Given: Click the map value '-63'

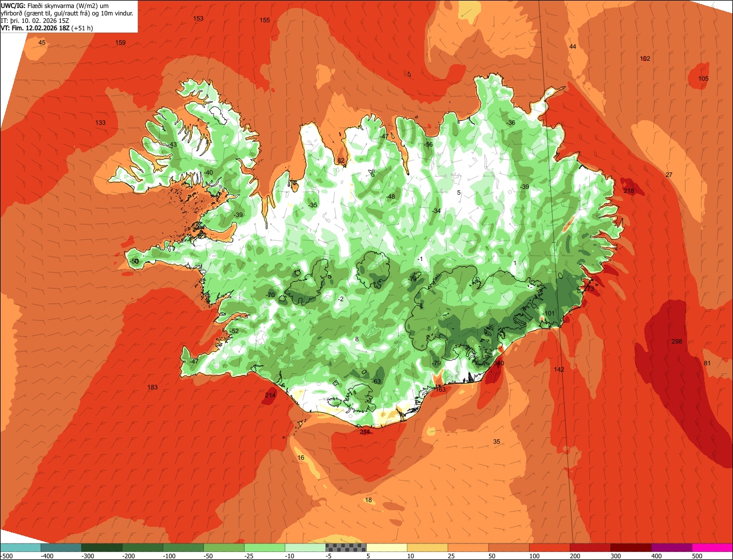Looking at the screenshot, I should [376, 382].
